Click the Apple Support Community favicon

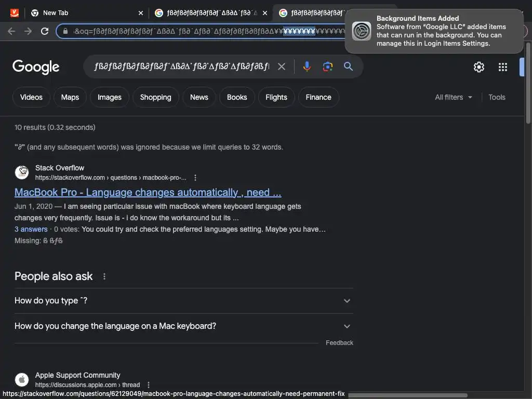pyautogui.click(x=22, y=379)
